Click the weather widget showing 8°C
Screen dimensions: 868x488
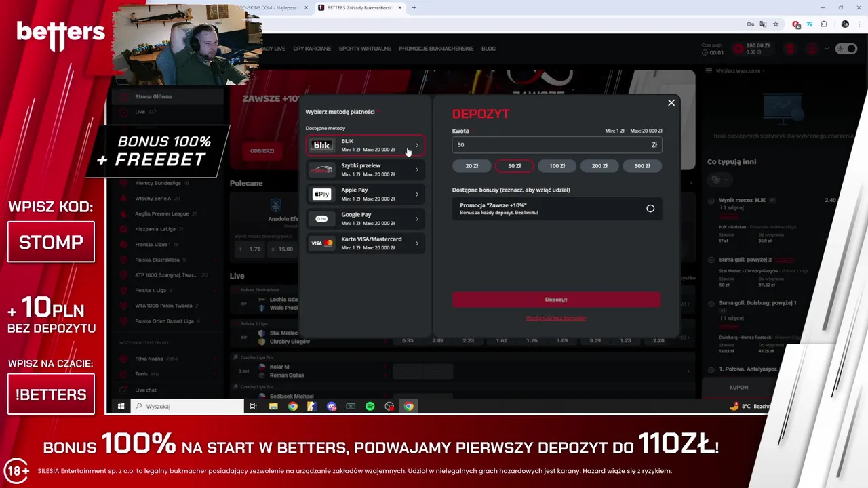coord(749,407)
